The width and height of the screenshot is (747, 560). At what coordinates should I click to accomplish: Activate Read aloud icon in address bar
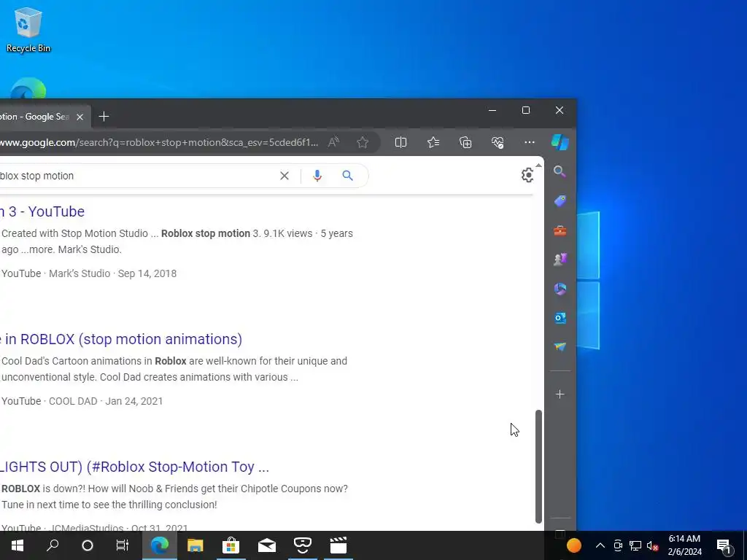point(333,142)
